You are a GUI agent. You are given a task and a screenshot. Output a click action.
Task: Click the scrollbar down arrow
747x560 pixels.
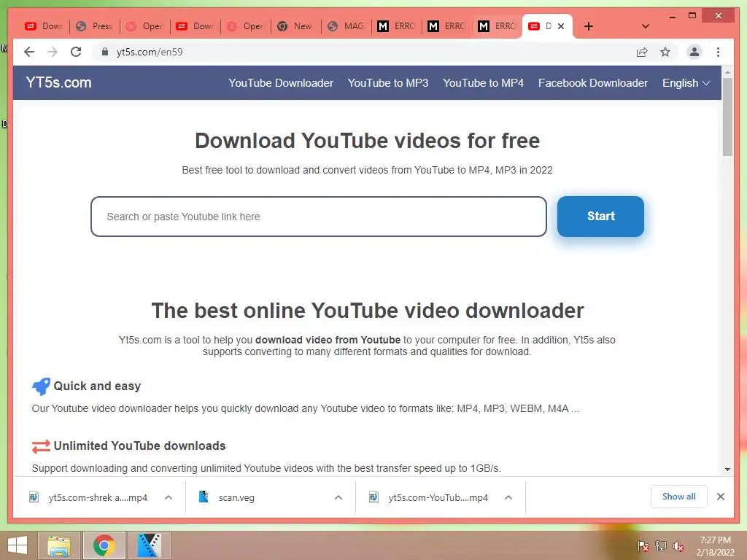point(727,470)
